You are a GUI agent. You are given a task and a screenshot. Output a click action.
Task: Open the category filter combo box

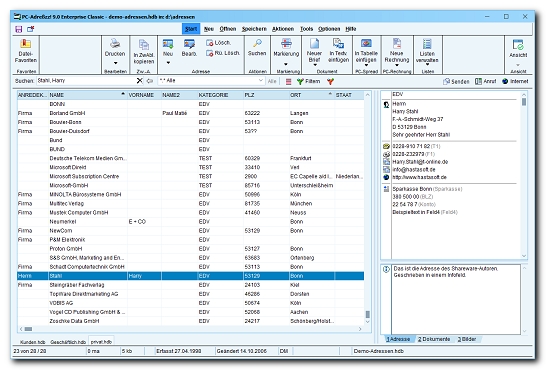[x=211, y=81]
